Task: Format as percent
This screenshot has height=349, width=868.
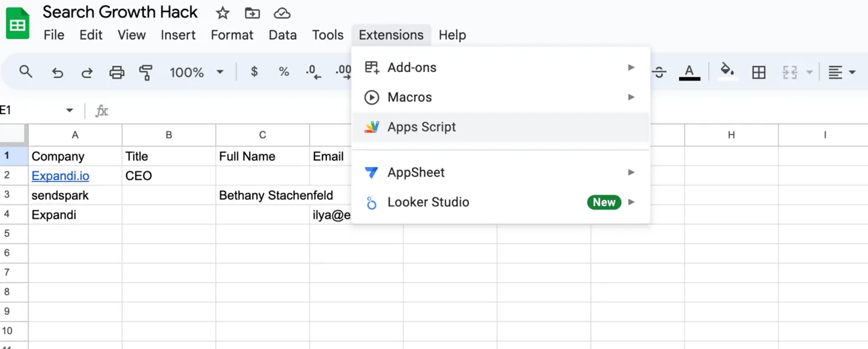Action: [x=284, y=72]
